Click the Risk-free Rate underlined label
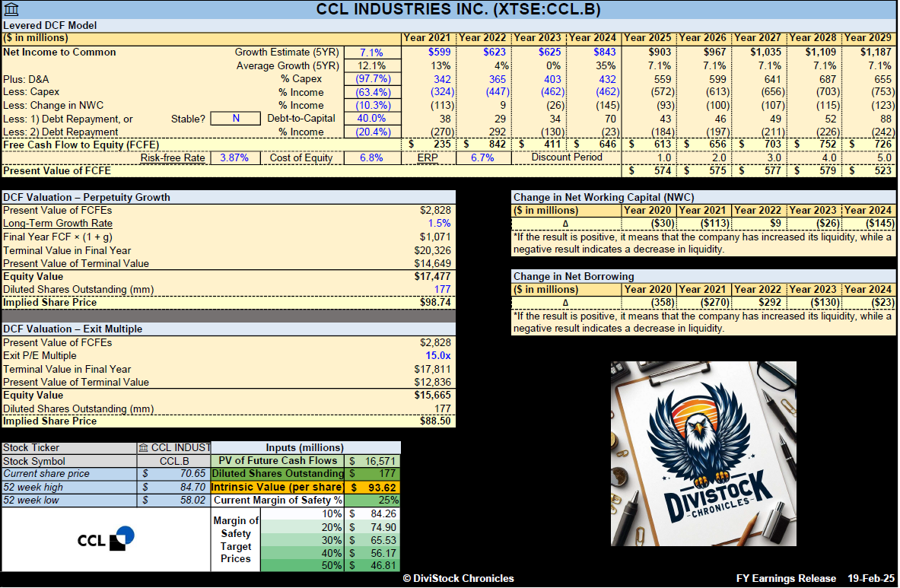The height and width of the screenshot is (588, 900). pos(173,157)
